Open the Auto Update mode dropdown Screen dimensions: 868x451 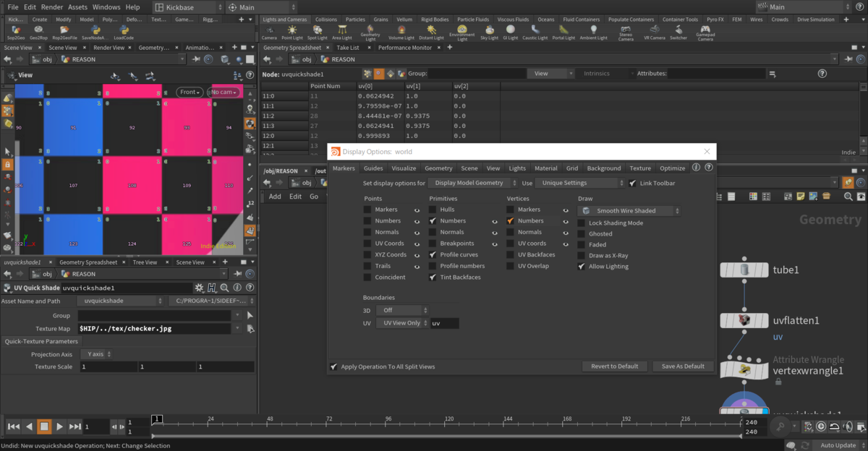click(838, 445)
